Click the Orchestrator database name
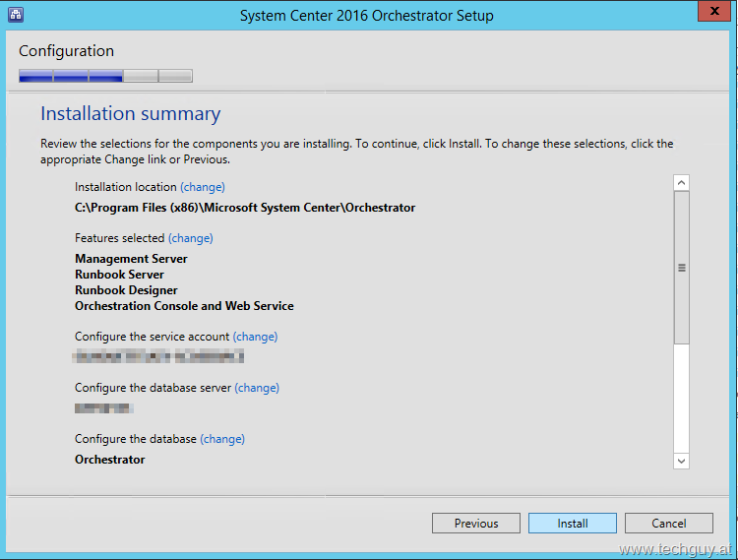 coord(110,460)
